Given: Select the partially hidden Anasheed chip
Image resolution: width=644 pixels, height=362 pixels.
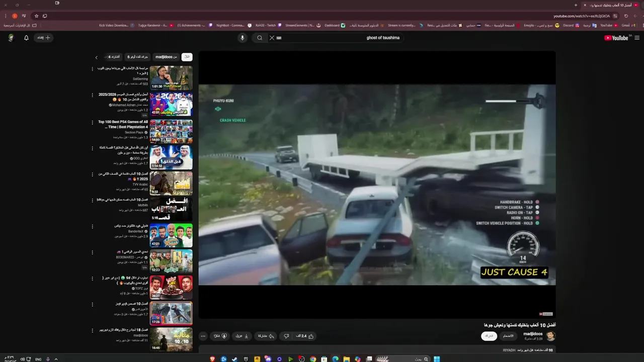Looking at the screenshot, I should (x=114, y=57).
